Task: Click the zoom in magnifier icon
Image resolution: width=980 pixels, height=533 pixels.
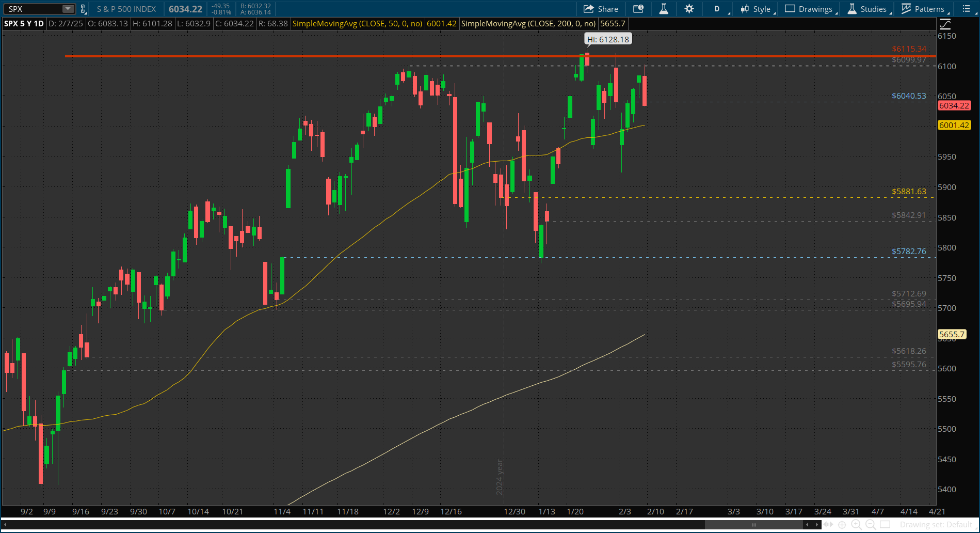Action: coord(856,525)
